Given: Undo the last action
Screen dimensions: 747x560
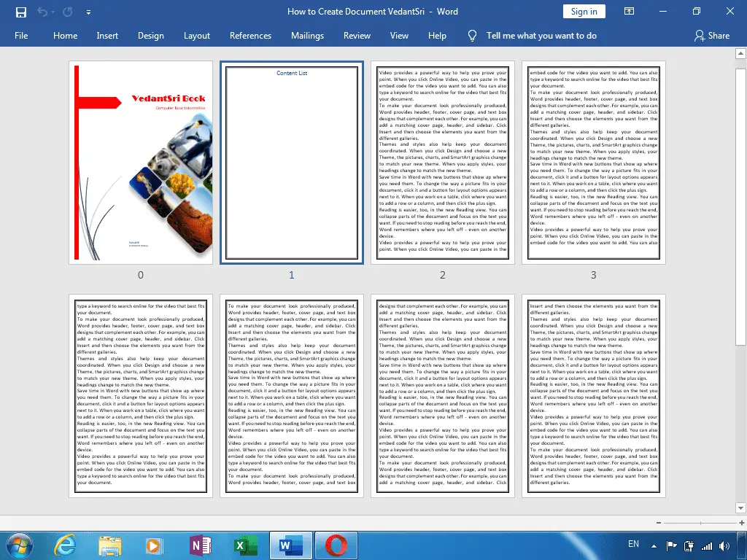Looking at the screenshot, I should 42,12.
